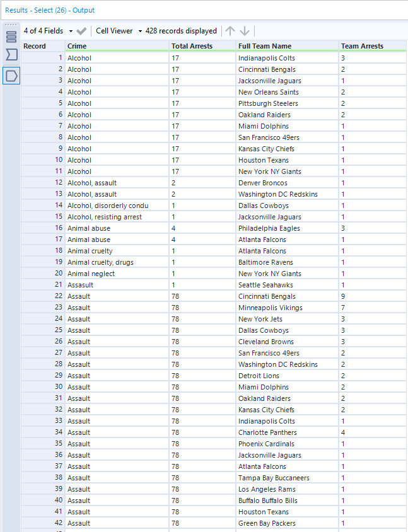Viewport: 408px width, 532px height.
Task: Select Detroit Lions cell
Action: click(x=287, y=376)
